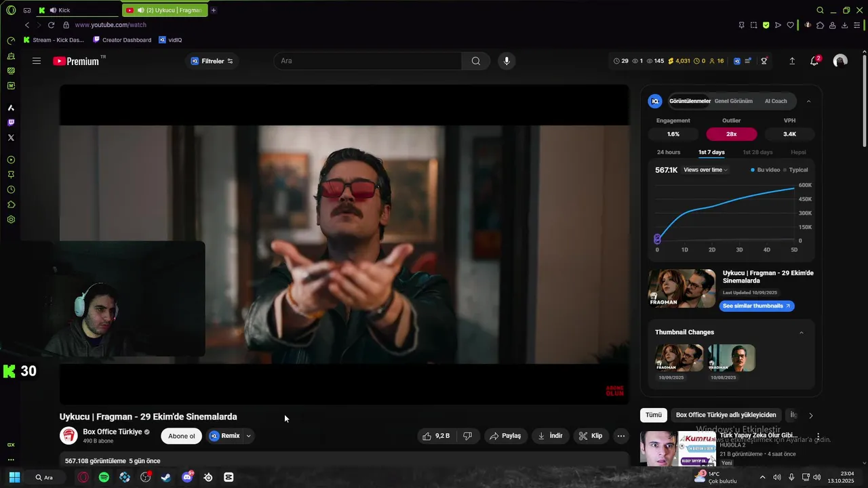Open more actions ellipsis beside Klip
The image size is (868, 488).
click(x=620, y=436)
